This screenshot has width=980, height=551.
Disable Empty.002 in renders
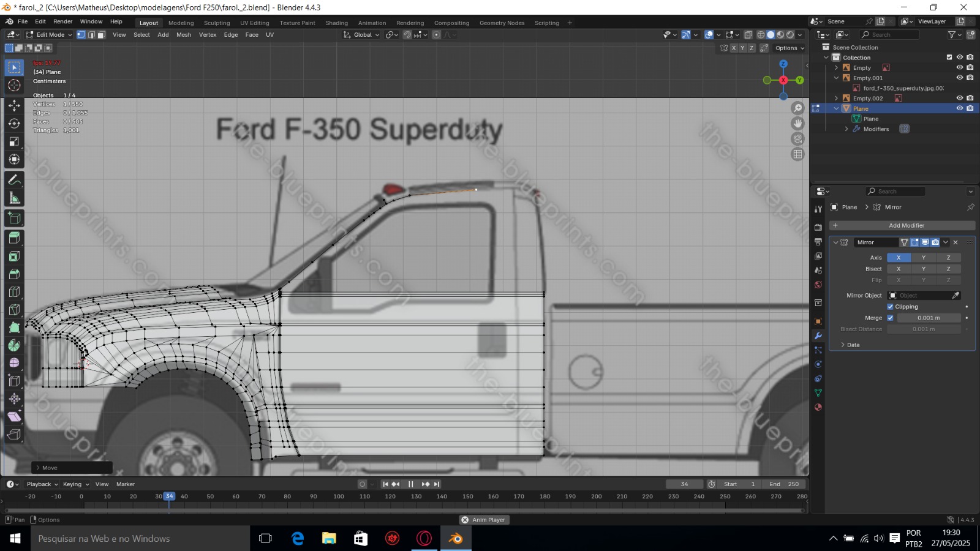coord(970,98)
